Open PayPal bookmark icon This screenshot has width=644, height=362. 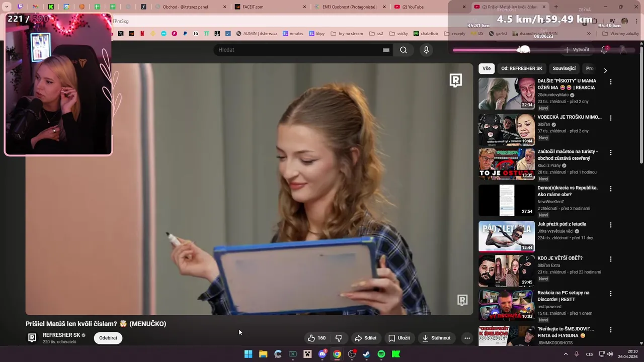click(185, 34)
